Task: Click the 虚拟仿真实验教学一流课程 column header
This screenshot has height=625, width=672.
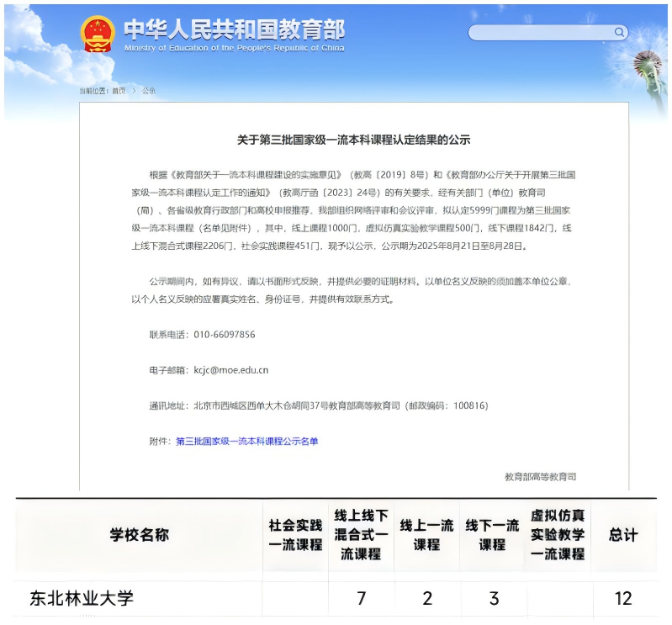Action: tap(558, 535)
